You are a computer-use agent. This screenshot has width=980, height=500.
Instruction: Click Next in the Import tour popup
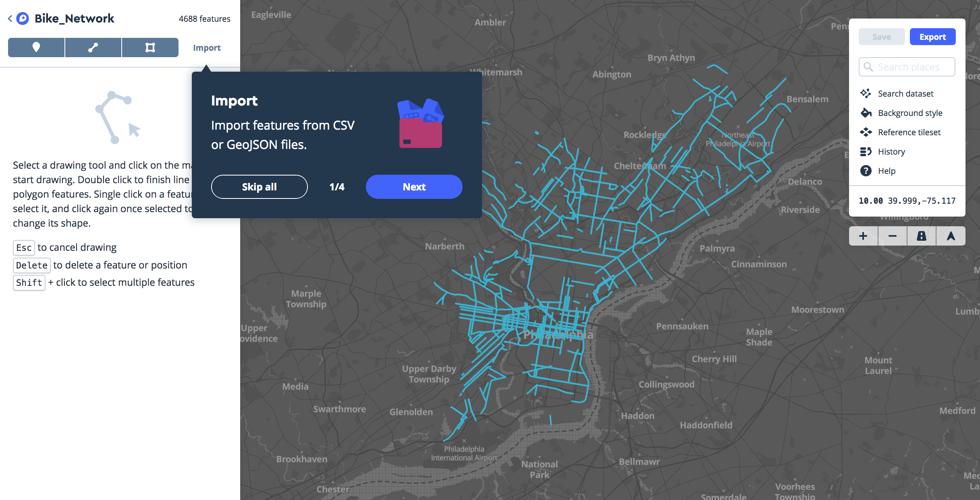pos(414,187)
